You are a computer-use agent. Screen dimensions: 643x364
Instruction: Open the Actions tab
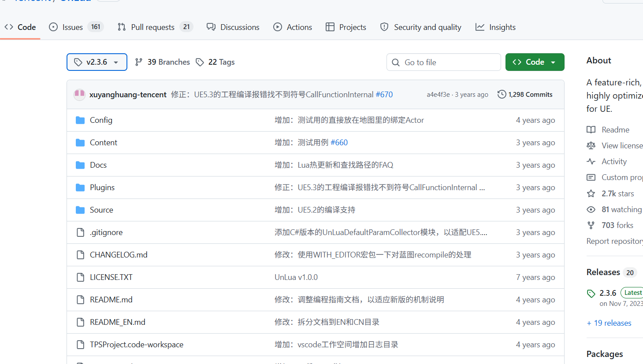coord(293,27)
